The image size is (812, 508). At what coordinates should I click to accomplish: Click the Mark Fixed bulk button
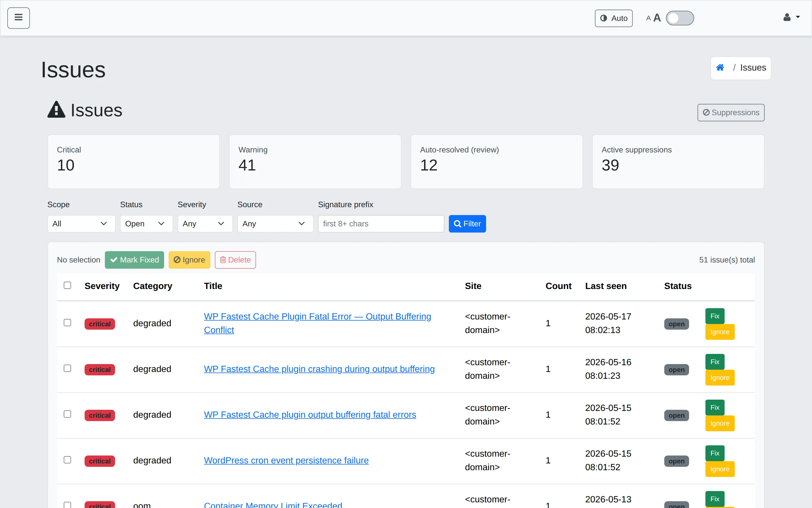tap(134, 260)
